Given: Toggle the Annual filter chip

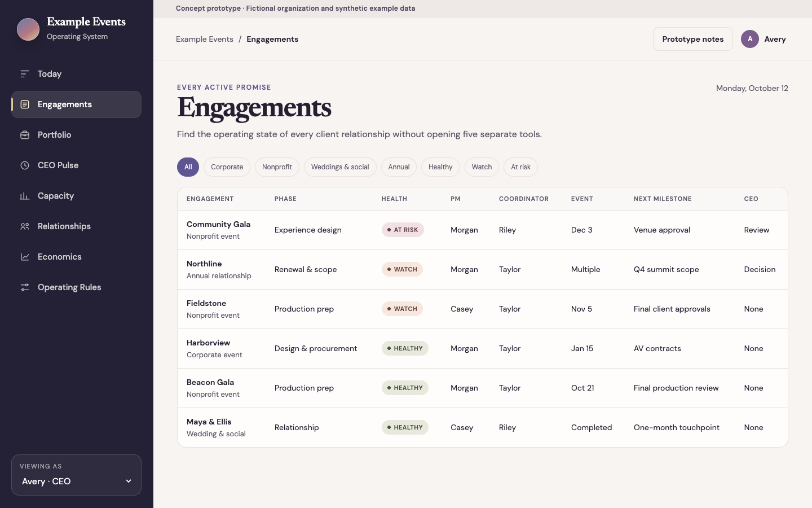Looking at the screenshot, I should [399, 167].
